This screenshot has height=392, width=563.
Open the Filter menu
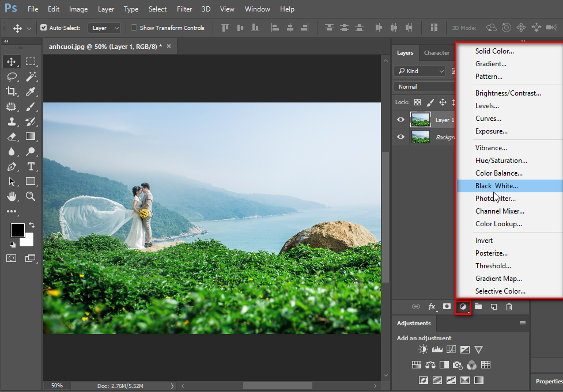184,9
